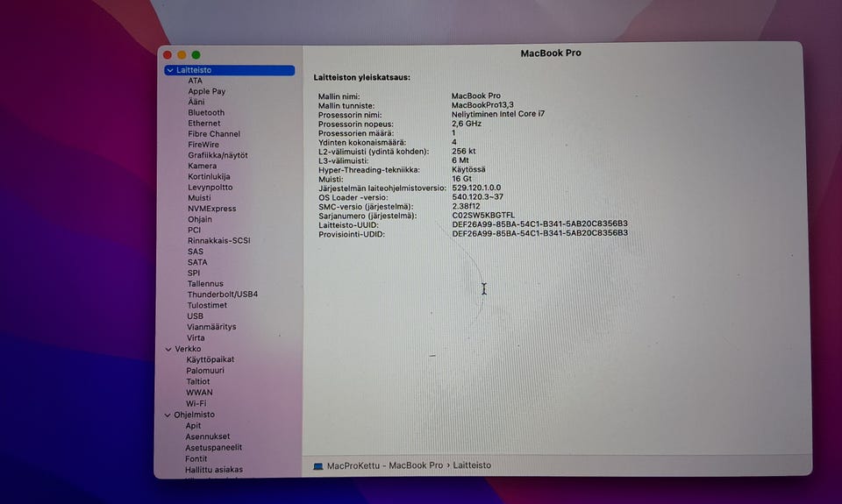This screenshot has width=842, height=504.
Task: Click the processor speed 2,6 GHz
Action: point(466,124)
